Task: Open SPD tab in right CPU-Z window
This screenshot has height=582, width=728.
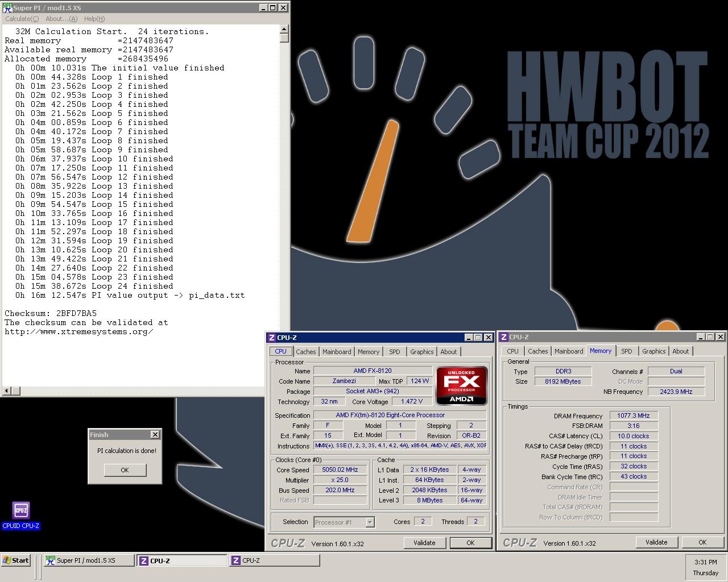Action: click(627, 351)
